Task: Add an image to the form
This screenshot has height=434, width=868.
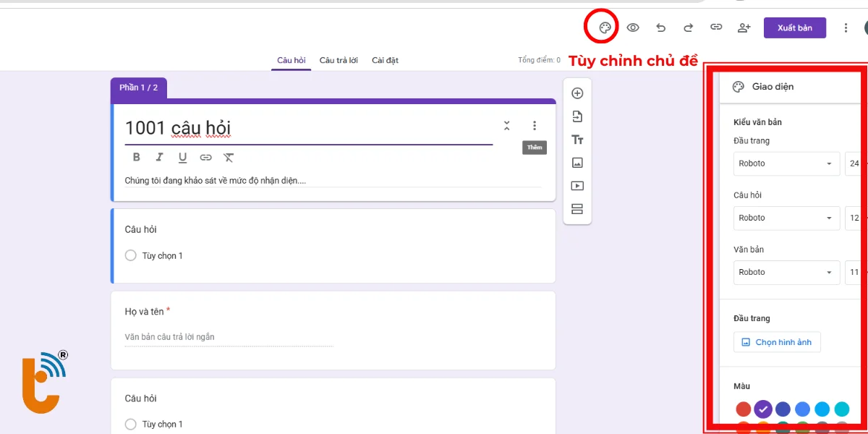Action: coord(577,163)
